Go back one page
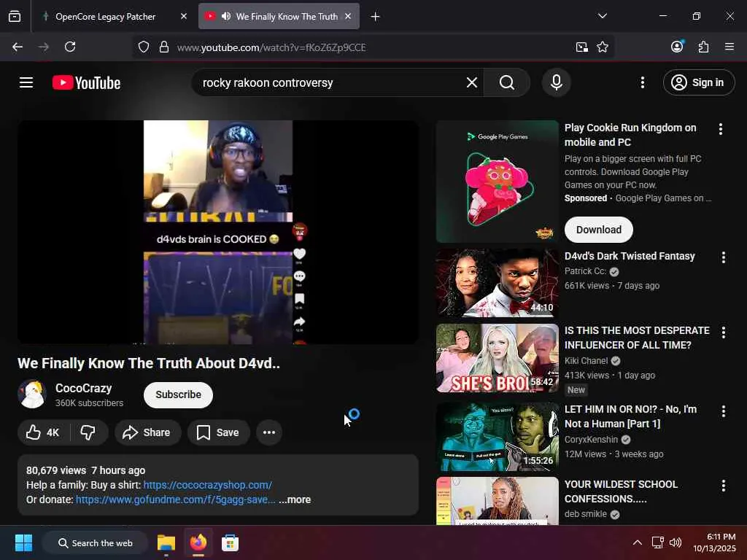Viewport: 747px width, 560px height. click(18, 47)
